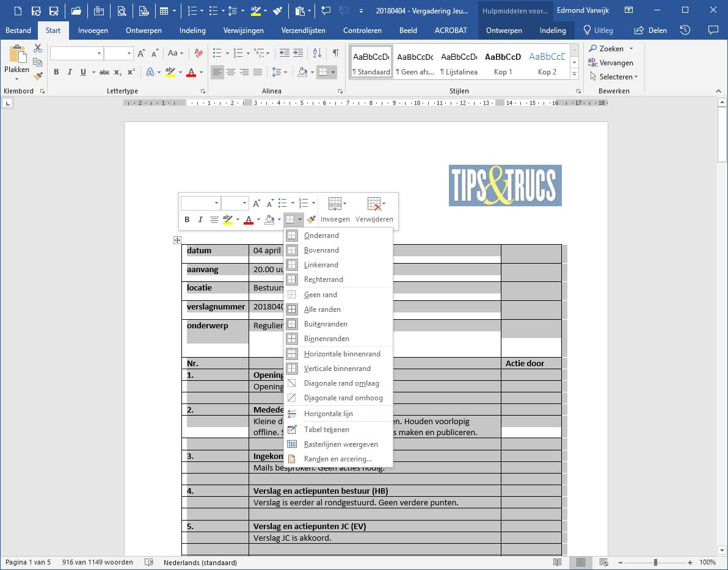
Task: Toggle Underline in the ribbon
Action: pos(83,72)
